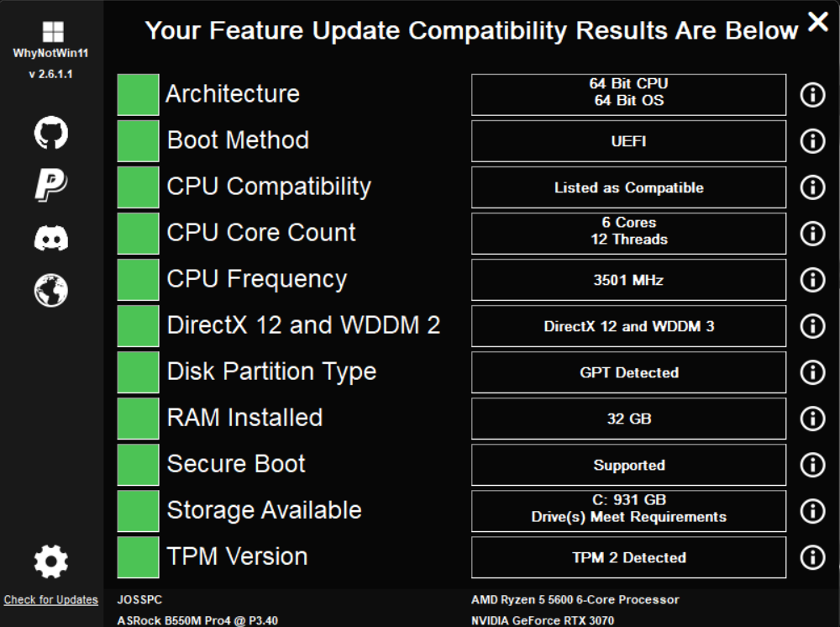Click the 'Architecture' label
This screenshot has width=840, height=627.
pyautogui.click(x=233, y=94)
